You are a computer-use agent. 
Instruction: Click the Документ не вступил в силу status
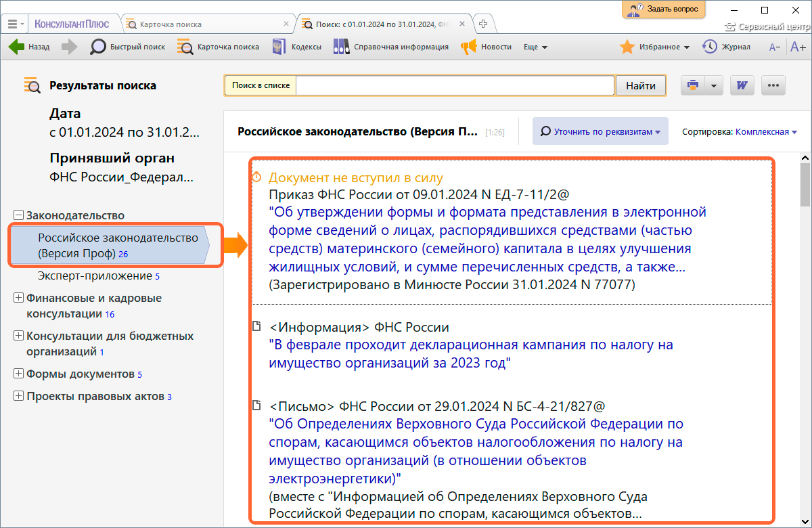[x=356, y=178]
